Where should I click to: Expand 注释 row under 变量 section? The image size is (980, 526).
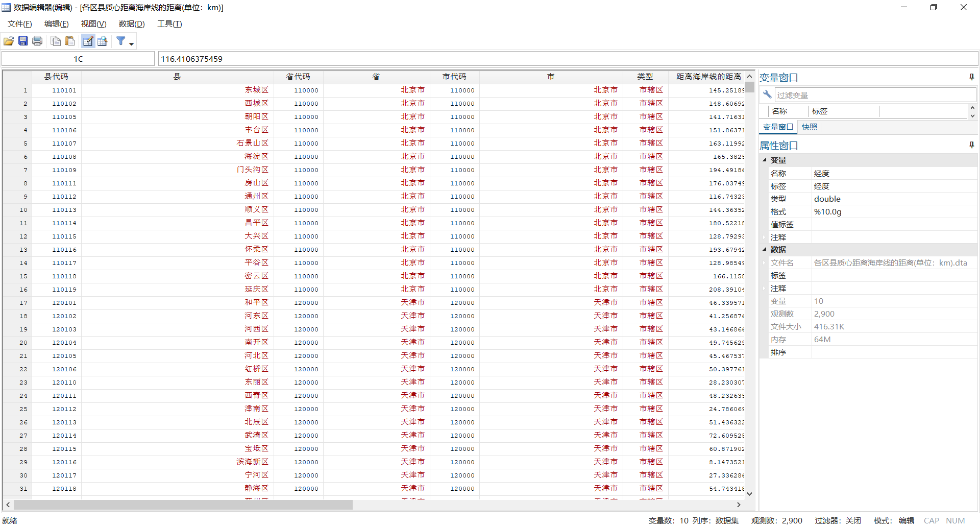coord(765,237)
